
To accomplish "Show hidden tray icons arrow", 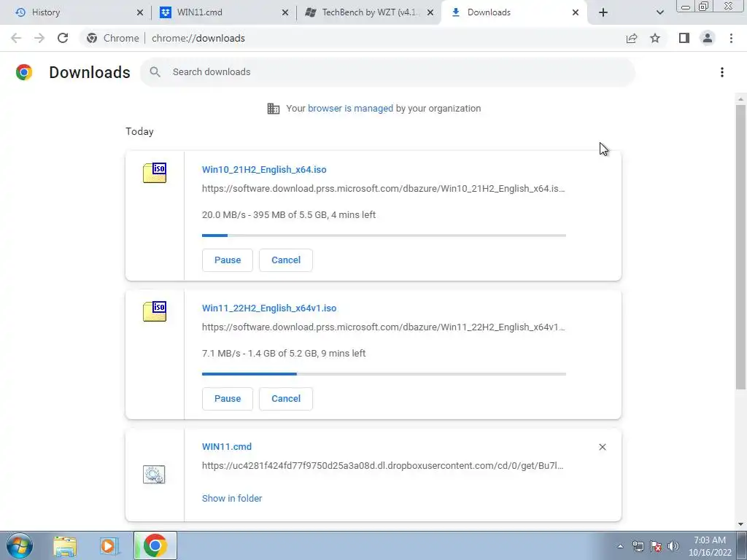I will 620,546.
